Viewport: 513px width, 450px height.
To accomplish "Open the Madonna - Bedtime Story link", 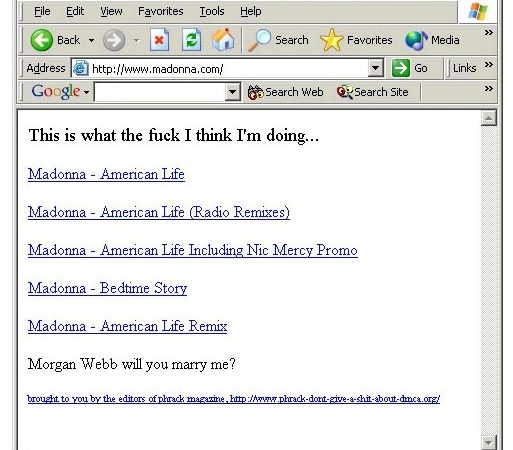I will (x=107, y=288).
